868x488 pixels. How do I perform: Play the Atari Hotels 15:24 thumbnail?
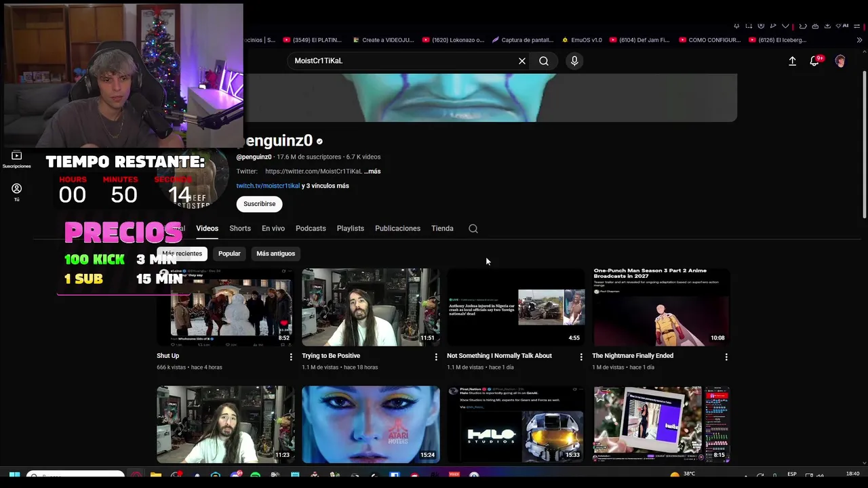pos(371,424)
